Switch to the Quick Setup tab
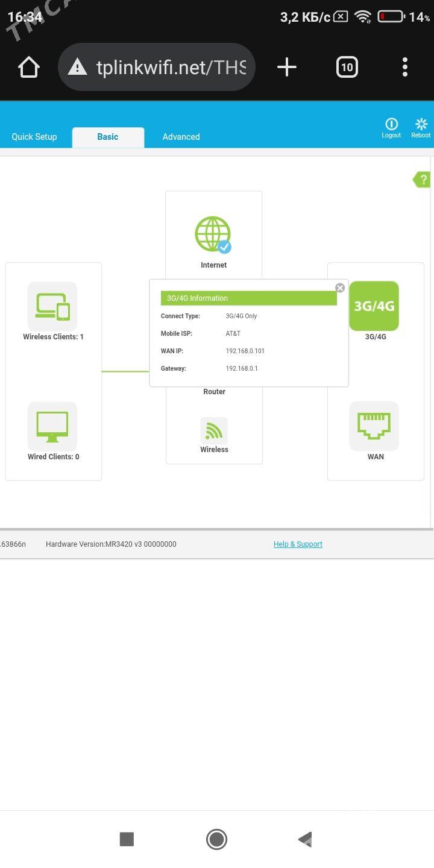The image size is (434, 868). [x=34, y=137]
